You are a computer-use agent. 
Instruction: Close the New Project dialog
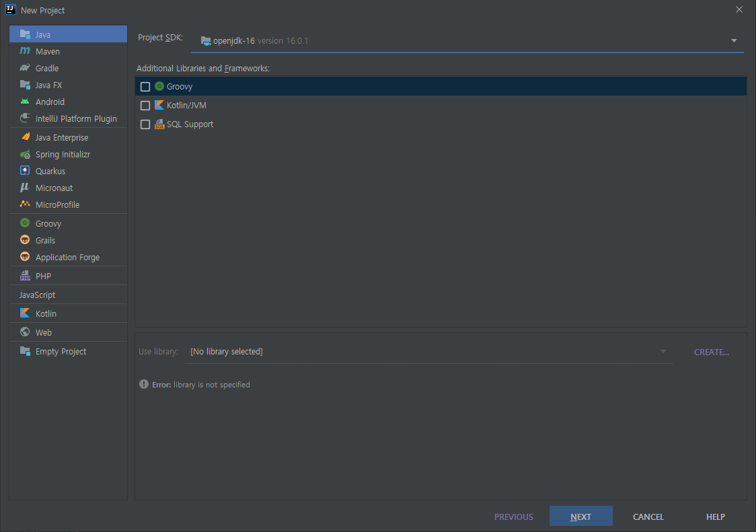[x=739, y=9]
